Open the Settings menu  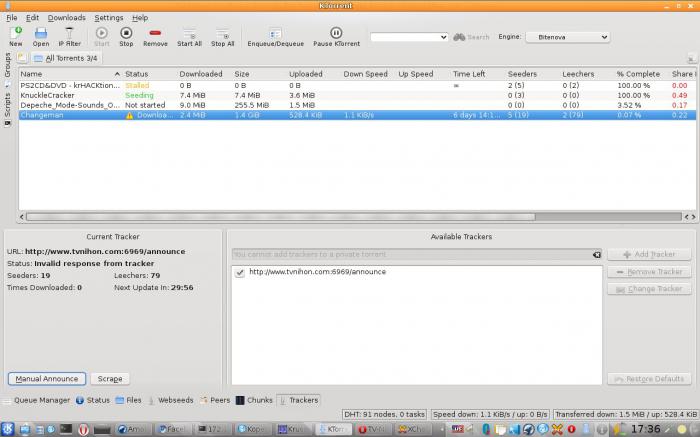click(x=108, y=18)
